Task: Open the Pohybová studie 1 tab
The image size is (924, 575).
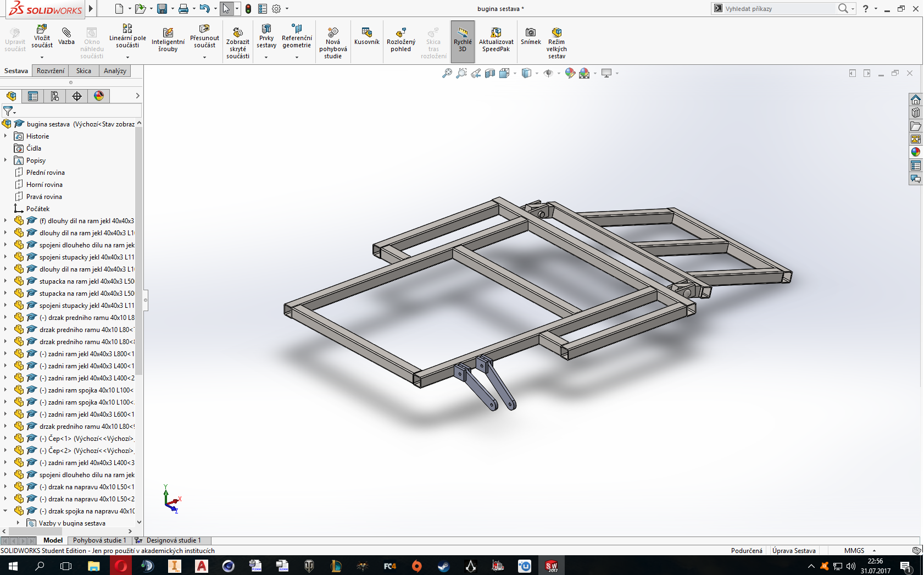Action: (x=99, y=540)
